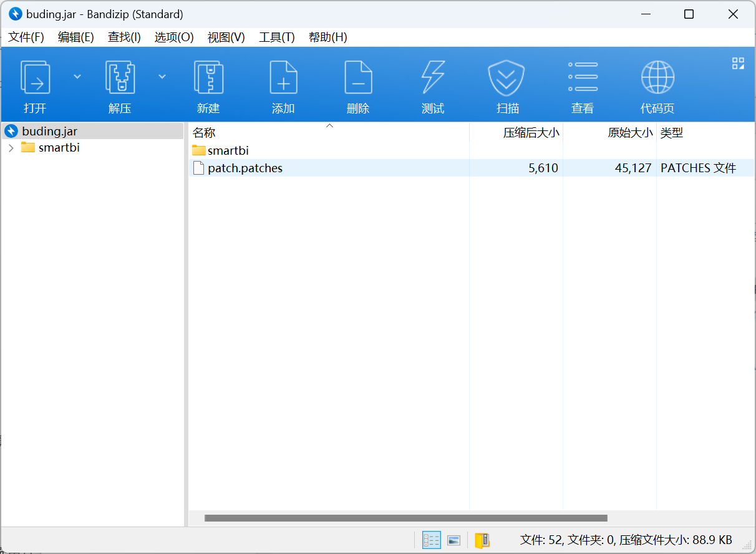
Task: Click the toolbar customize grid icon
Action: click(738, 63)
